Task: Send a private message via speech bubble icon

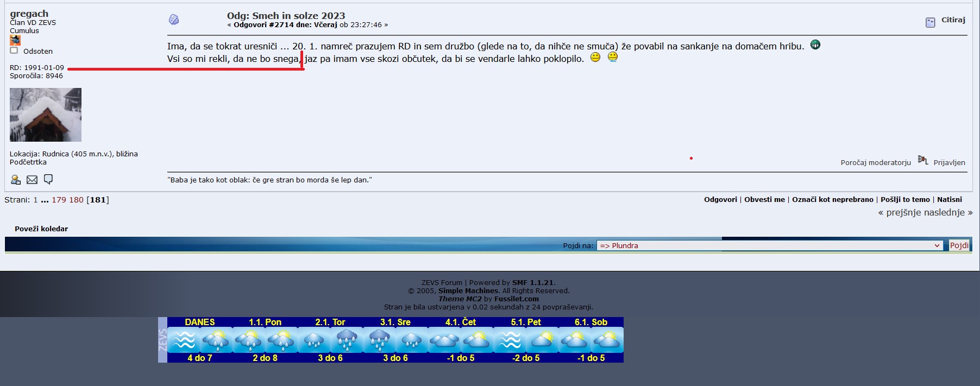Action: point(48,179)
